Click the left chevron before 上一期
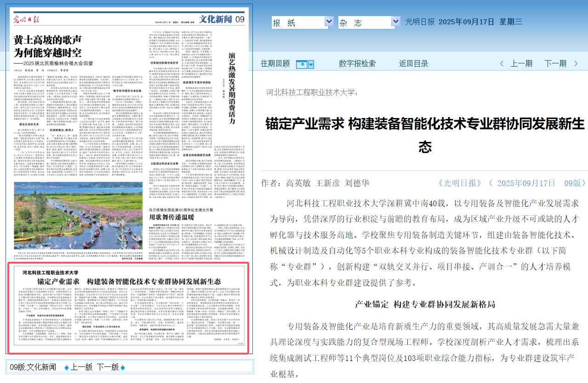Screen dimensions: 588x383 point(501,63)
